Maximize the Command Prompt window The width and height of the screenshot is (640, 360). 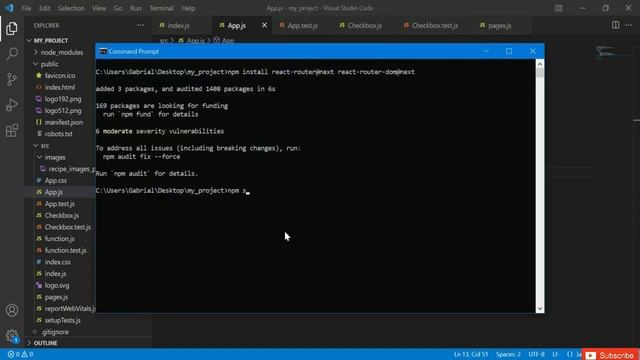pyautogui.click(x=509, y=51)
